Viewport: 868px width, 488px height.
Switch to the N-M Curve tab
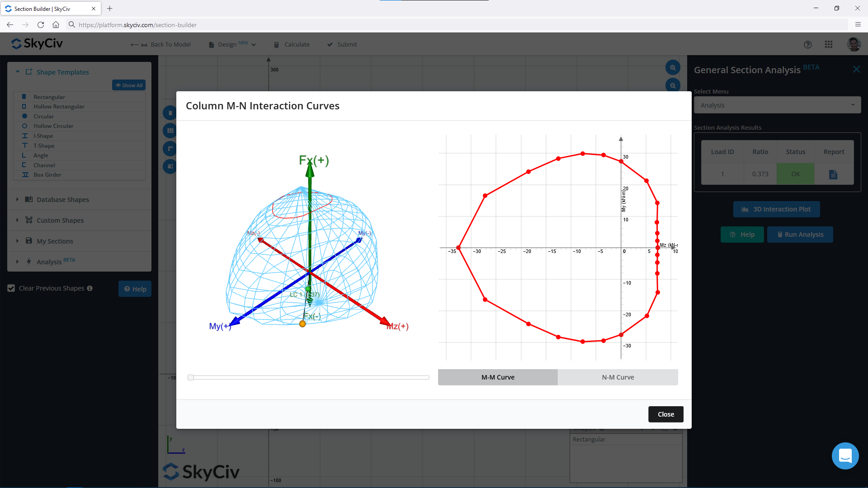tap(618, 376)
